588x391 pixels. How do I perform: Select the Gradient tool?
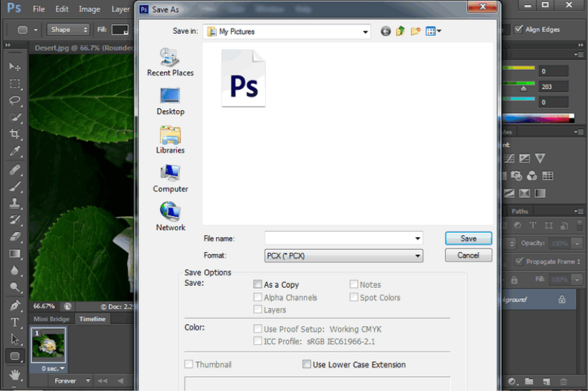click(15, 254)
